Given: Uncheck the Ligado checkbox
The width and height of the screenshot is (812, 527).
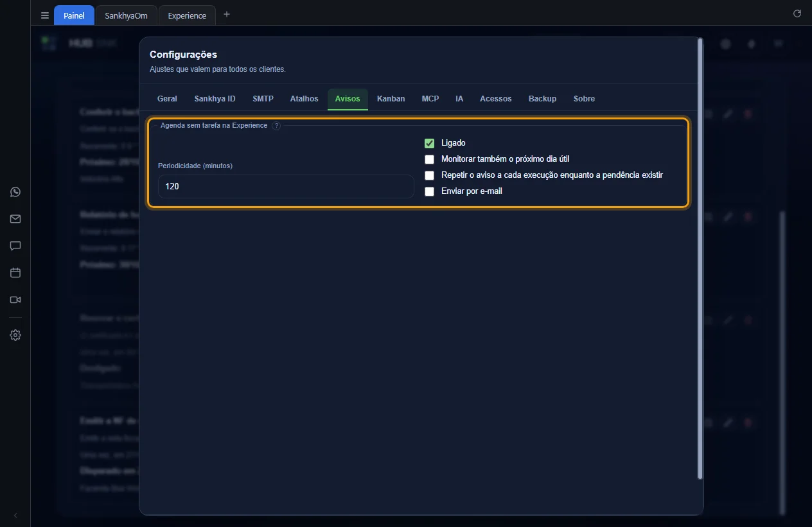Looking at the screenshot, I should [x=430, y=143].
